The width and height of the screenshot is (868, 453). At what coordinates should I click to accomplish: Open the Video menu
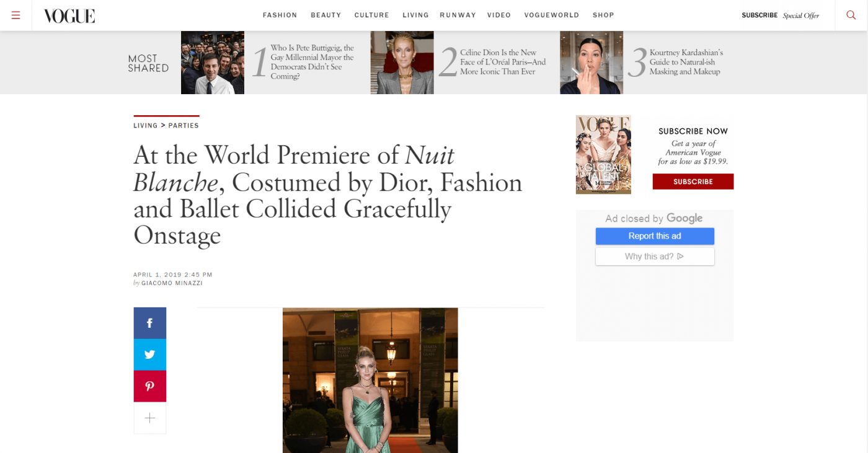pyautogui.click(x=499, y=15)
